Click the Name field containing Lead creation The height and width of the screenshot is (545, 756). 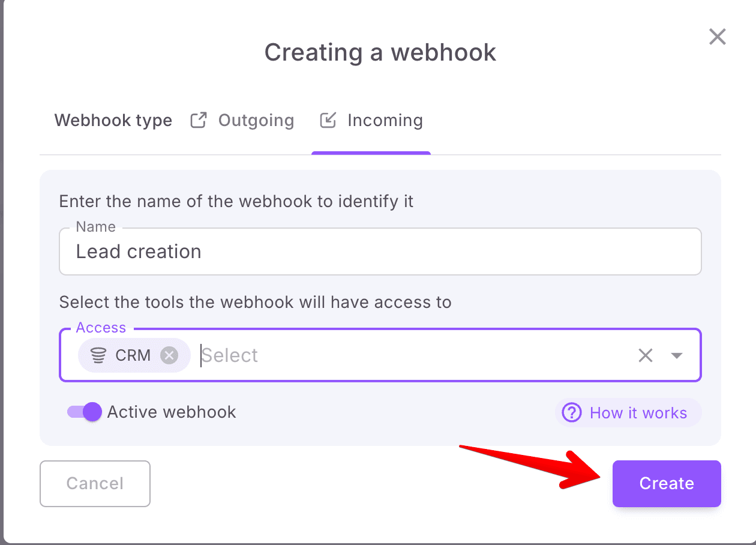380,251
